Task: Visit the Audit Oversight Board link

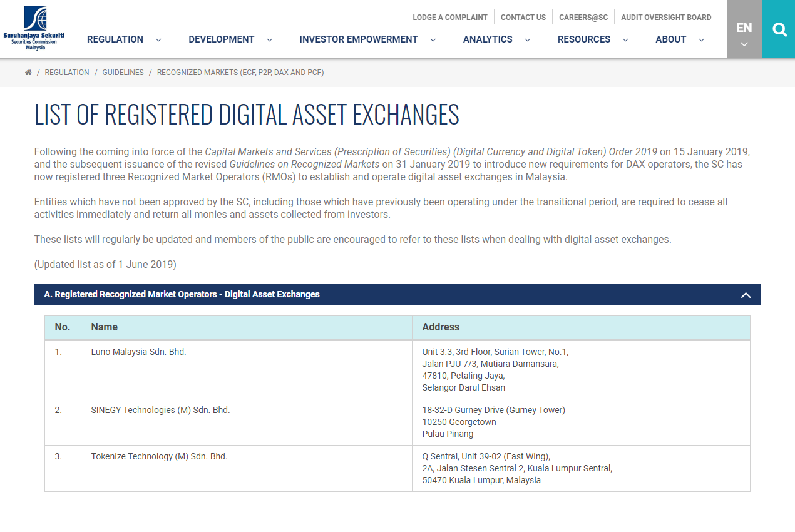Action: 666,18
